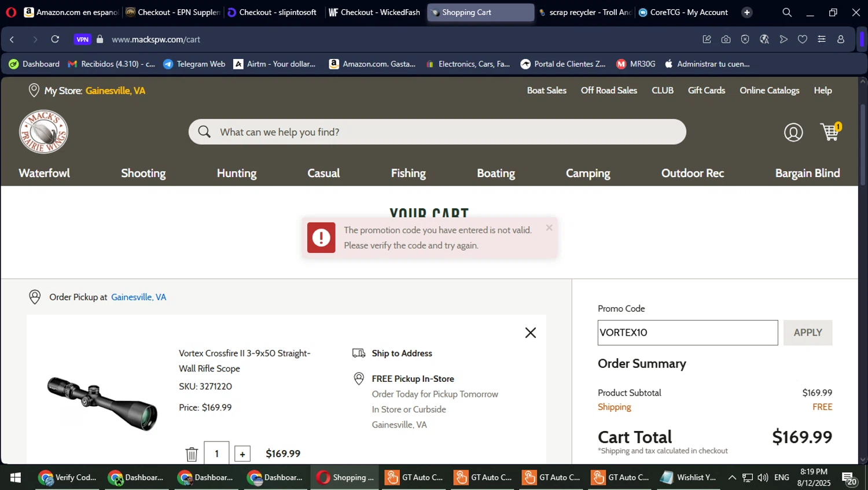Open the Bargain Blind category menu
This screenshot has height=490, width=868.
click(x=807, y=173)
